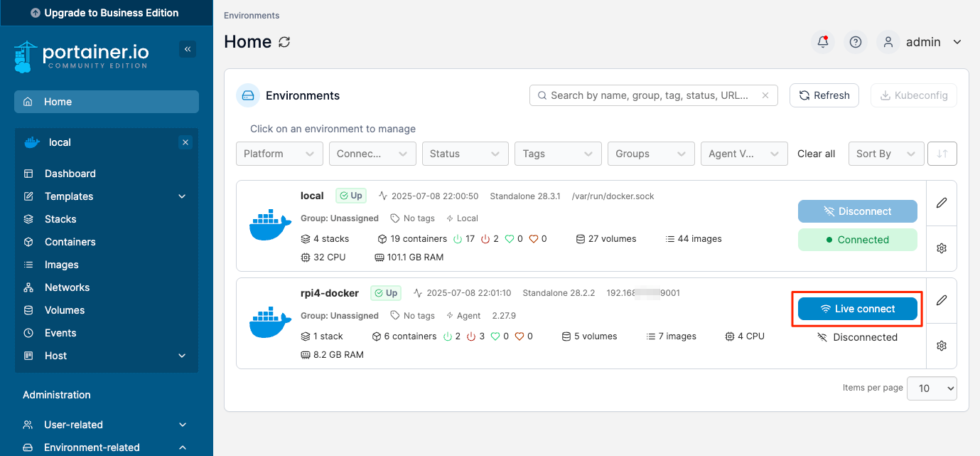The height and width of the screenshot is (456, 980).
Task: Click the 4 stacks count for local
Action: (325, 239)
